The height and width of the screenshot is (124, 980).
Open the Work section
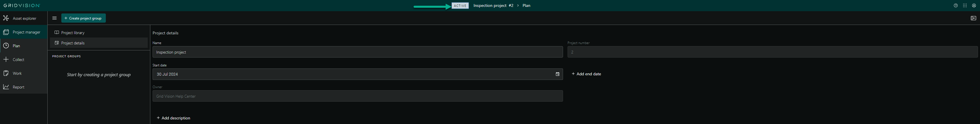17,73
